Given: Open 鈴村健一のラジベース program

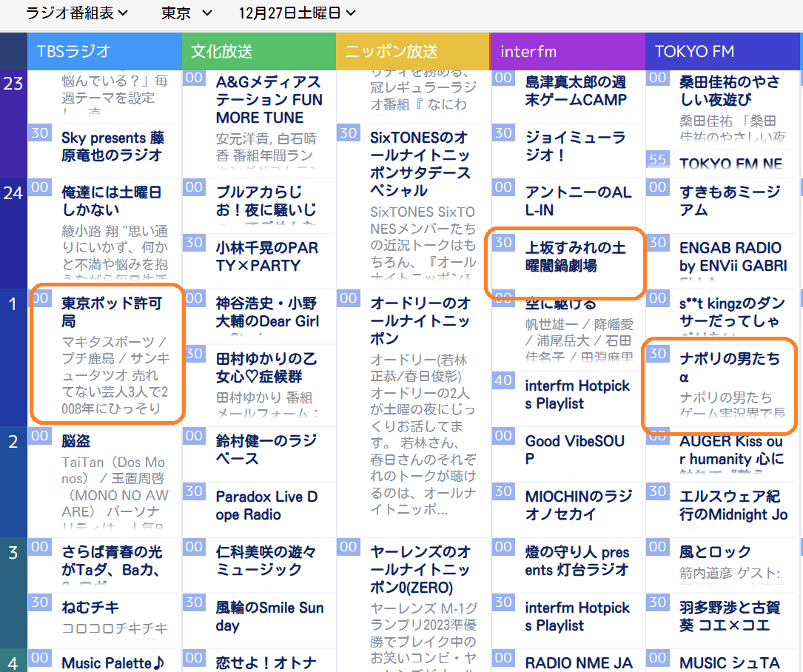Looking at the screenshot, I should coord(266,450).
